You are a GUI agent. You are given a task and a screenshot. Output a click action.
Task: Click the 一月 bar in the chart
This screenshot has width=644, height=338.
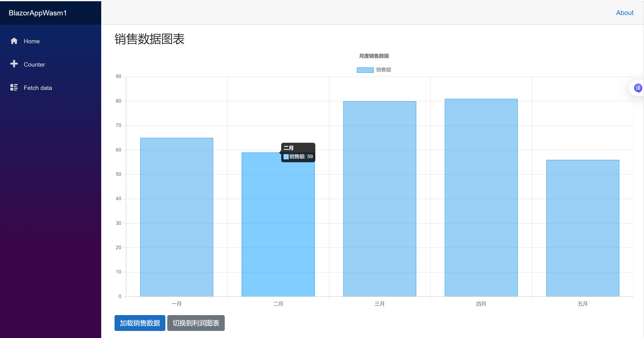tap(176, 217)
